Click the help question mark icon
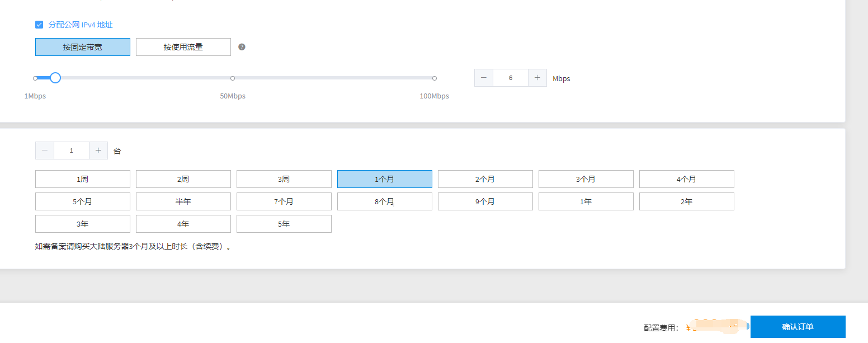868x343 pixels. 242,47
